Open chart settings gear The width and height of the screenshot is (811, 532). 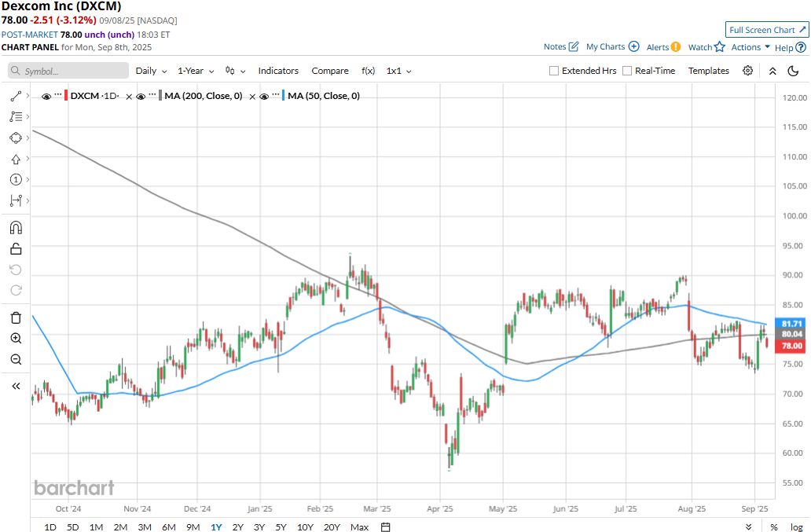(747, 71)
